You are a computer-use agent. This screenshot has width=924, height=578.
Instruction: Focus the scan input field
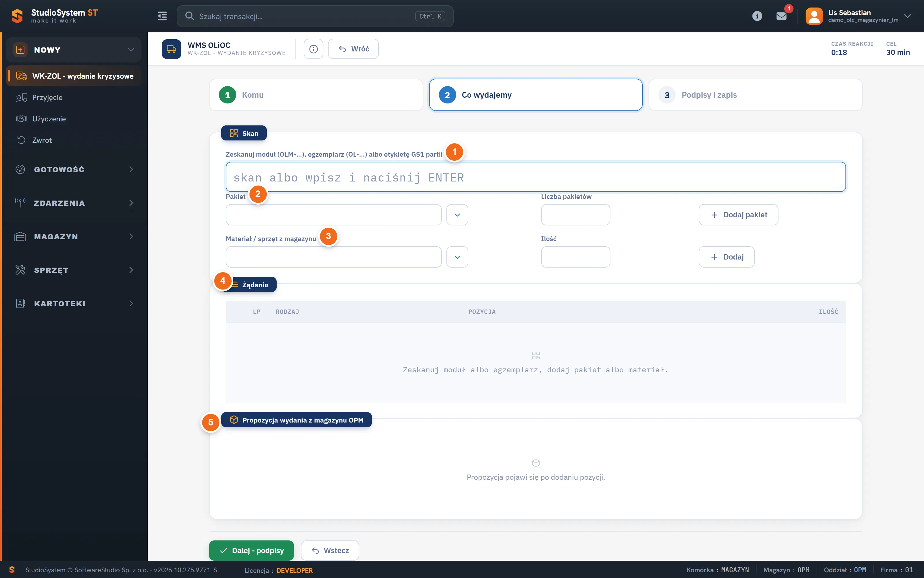point(536,177)
